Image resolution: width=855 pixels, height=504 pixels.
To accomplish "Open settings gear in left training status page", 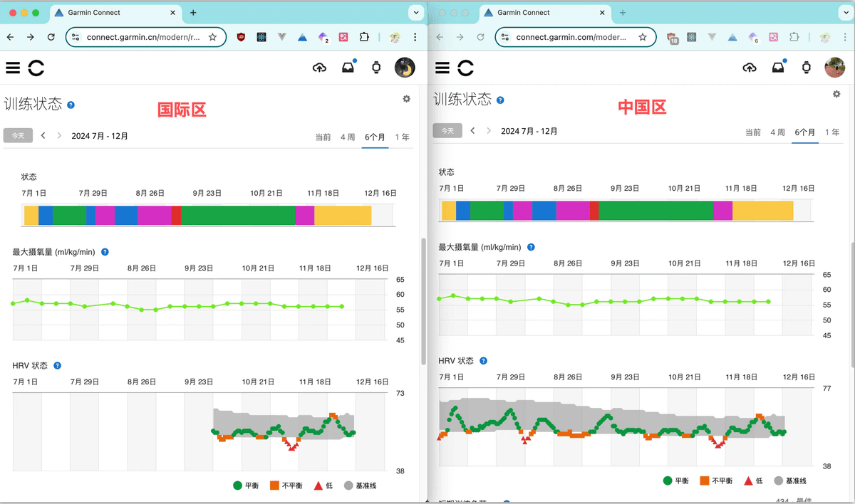I will [406, 99].
